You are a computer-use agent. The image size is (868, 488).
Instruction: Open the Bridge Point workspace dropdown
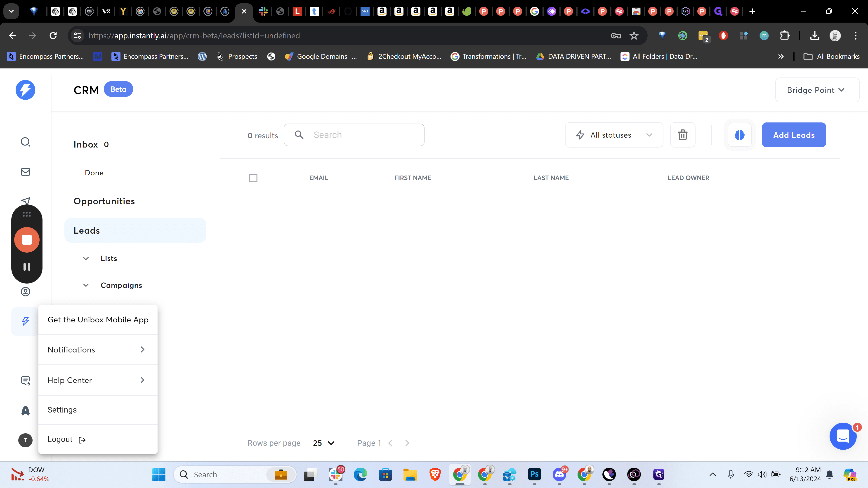817,90
